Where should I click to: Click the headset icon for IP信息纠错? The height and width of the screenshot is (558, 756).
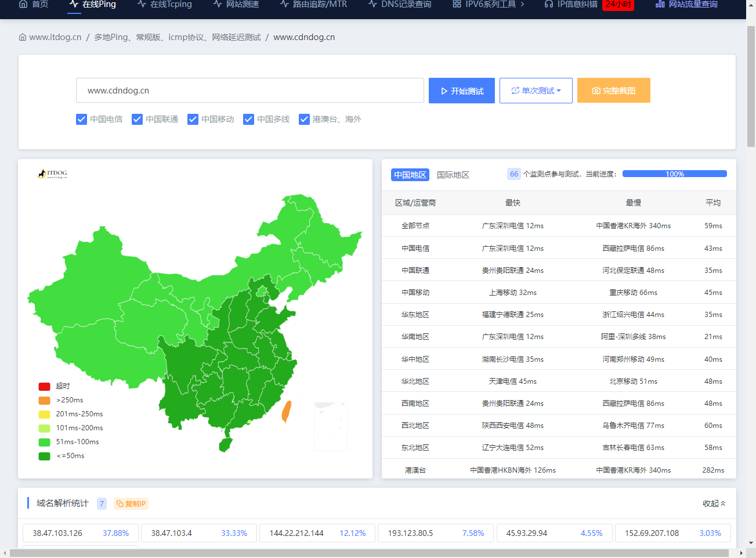(x=548, y=4)
